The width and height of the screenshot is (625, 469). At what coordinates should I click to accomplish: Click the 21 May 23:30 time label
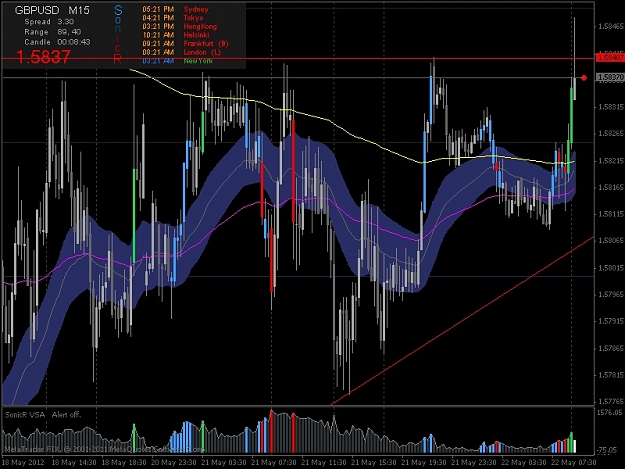tap(474, 463)
